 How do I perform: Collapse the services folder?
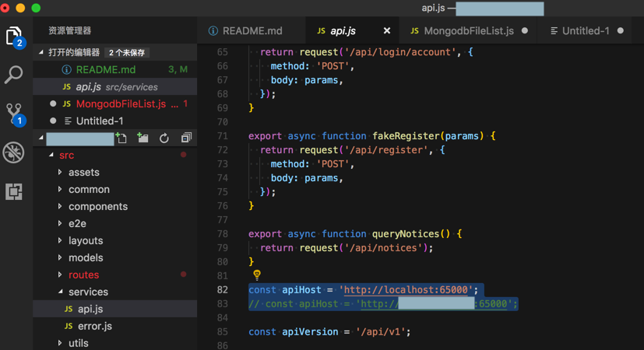pyautogui.click(x=87, y=292)
